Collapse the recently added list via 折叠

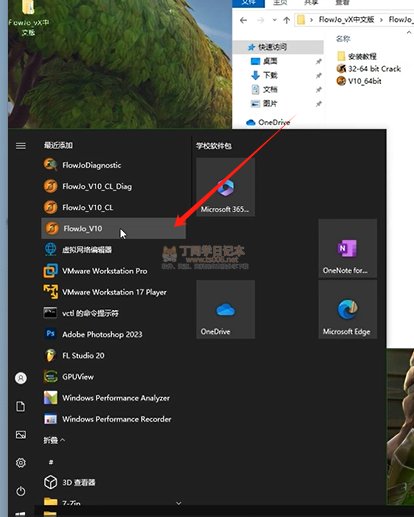click(x=54, y=440)
